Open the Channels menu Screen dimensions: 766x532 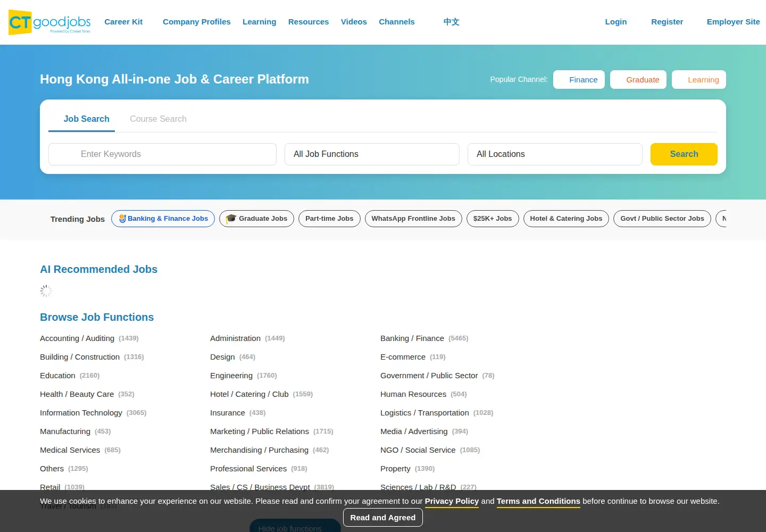pos(396,22)
